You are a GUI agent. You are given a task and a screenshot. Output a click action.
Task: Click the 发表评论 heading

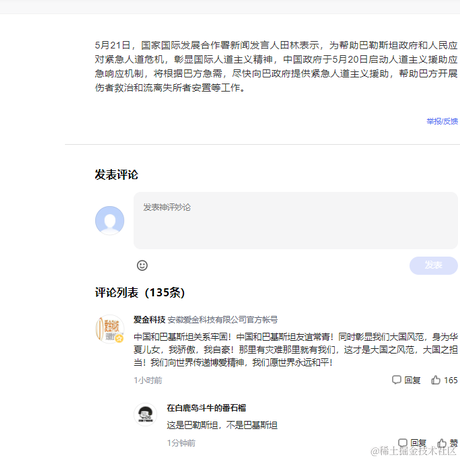116,174
